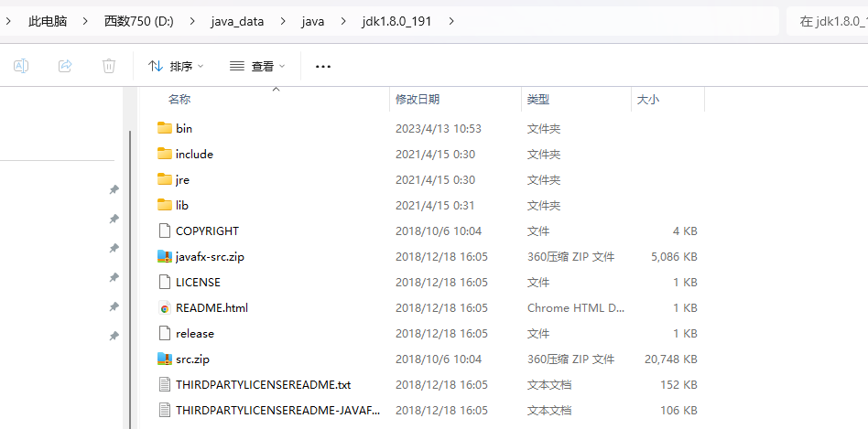Click the 152 KB size cell

[678, 385]
